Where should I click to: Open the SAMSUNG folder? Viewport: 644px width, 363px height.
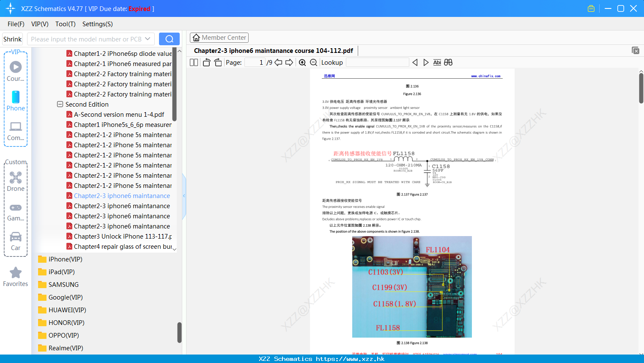point(58,285)
